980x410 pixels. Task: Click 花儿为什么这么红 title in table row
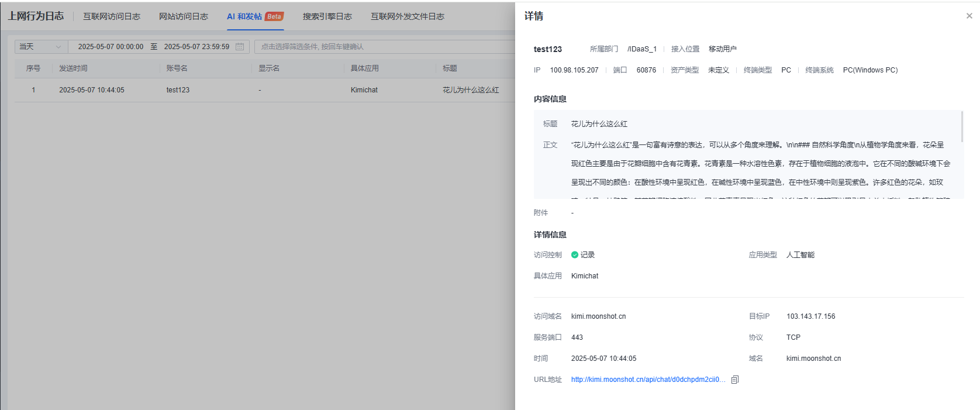click(471, 90)
